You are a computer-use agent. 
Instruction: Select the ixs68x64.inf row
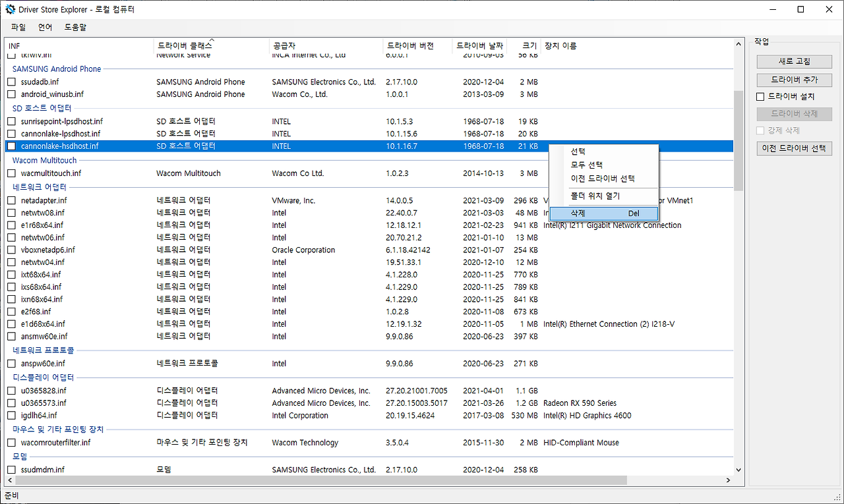(369, 287)
